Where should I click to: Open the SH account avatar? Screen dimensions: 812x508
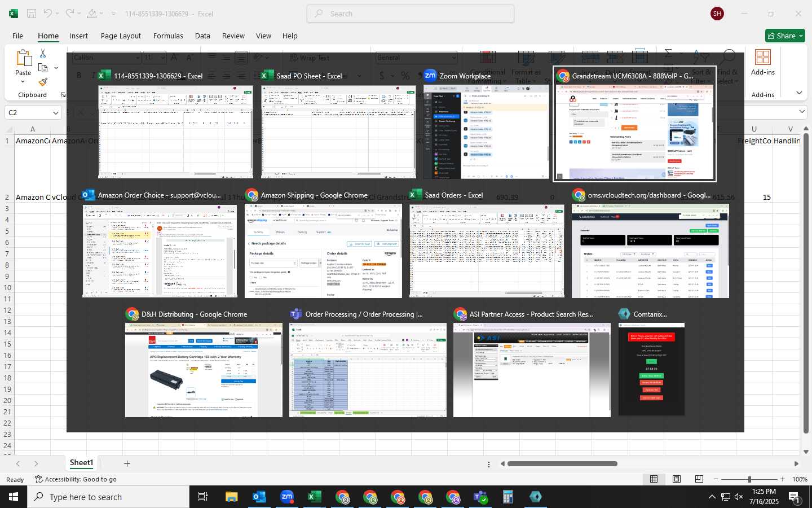pyautogui.click(x=717, y=14)
